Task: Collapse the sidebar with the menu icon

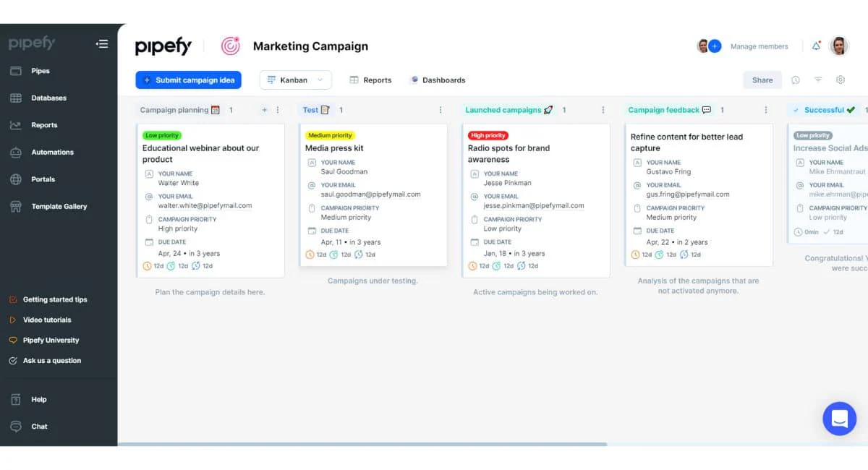Action: tap(102, 44)
